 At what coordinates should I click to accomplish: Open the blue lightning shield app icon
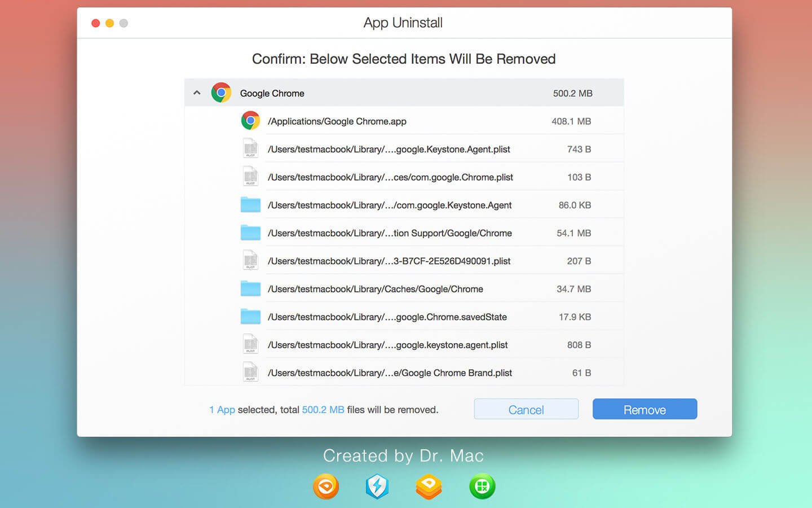point(377,487)
